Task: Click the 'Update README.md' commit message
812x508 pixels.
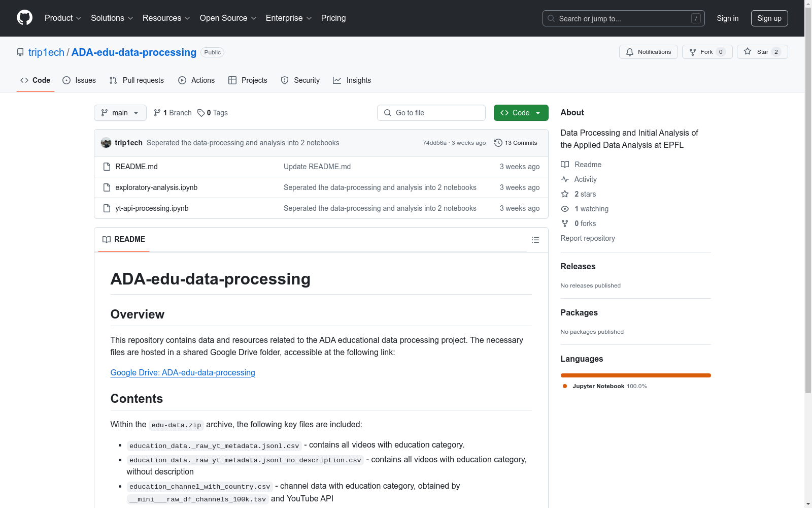Action: pyautogui.click(x=317, y=167)
